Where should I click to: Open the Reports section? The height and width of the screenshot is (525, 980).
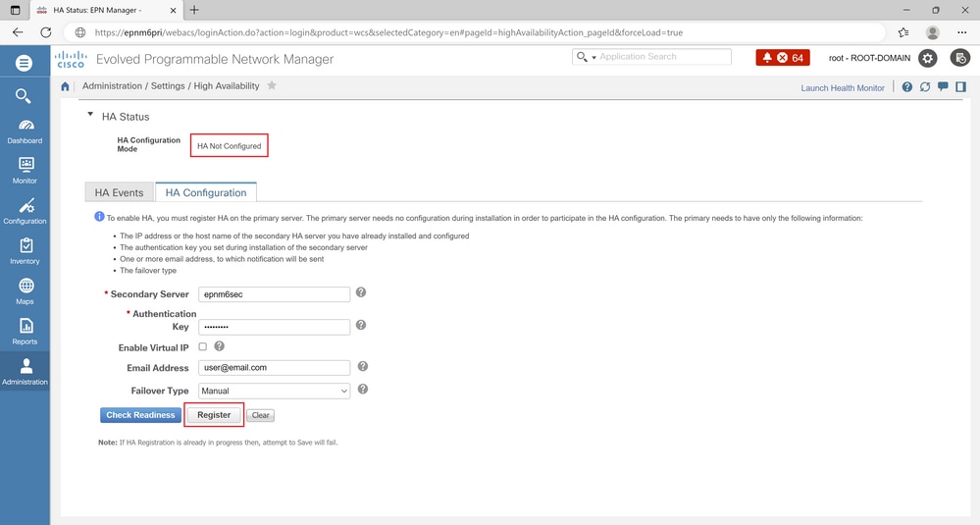(x=25, y=332)
